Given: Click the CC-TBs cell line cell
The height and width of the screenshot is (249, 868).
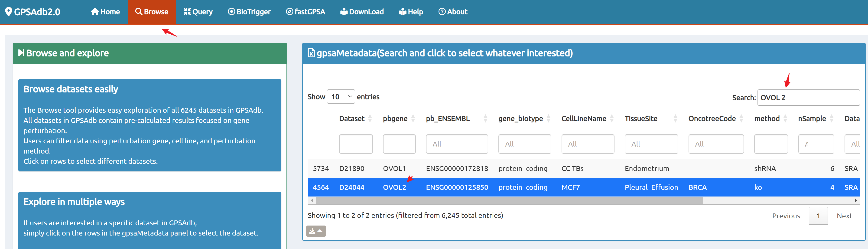Looking at the screenshot, I should click(572, 168).
